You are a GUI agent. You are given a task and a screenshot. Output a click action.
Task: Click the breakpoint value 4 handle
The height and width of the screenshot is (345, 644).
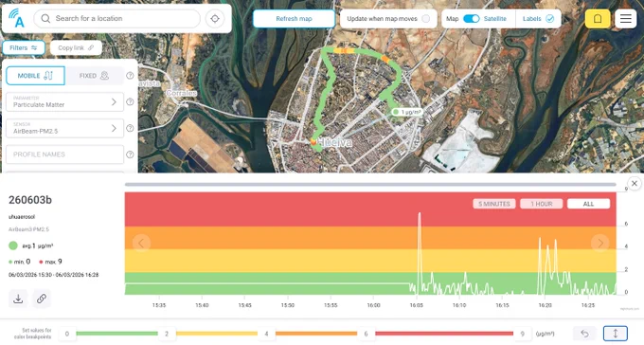[x=266, y=334]
